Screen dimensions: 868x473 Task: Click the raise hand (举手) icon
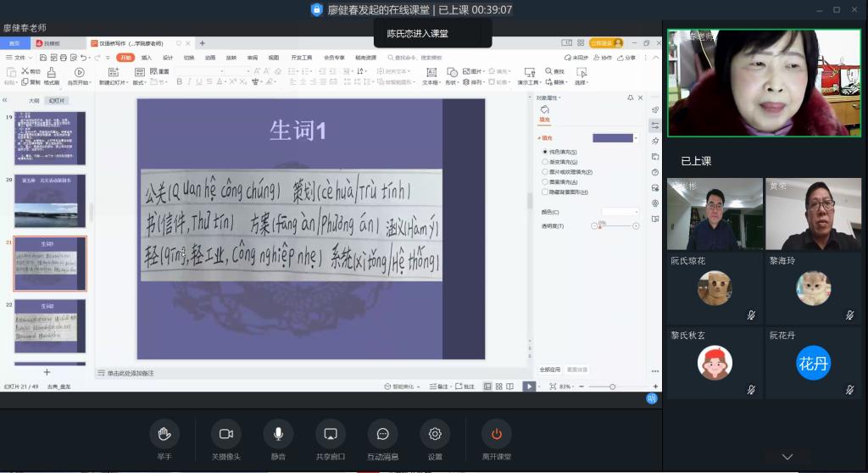[164, 434]
